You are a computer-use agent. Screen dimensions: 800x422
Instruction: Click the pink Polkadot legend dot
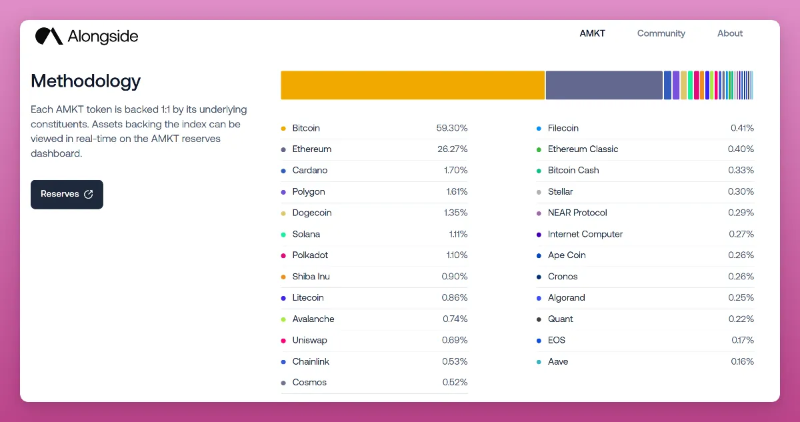pos(283,255)
